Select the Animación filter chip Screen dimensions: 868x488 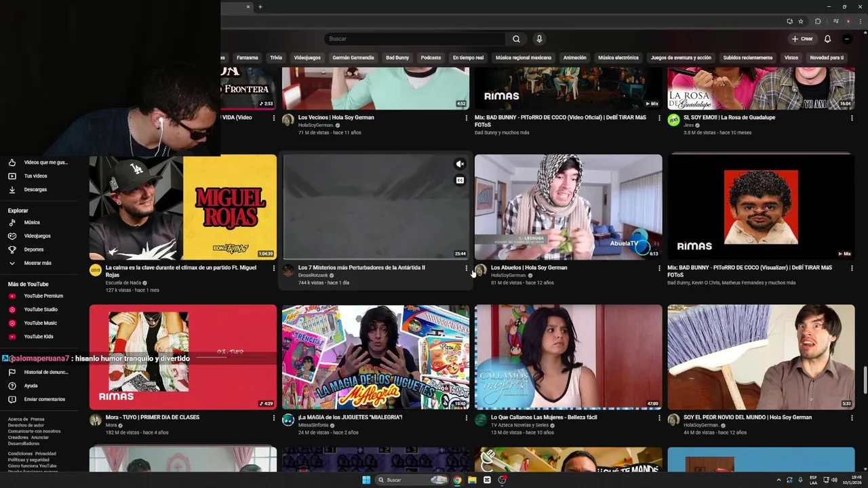(575, 58)
